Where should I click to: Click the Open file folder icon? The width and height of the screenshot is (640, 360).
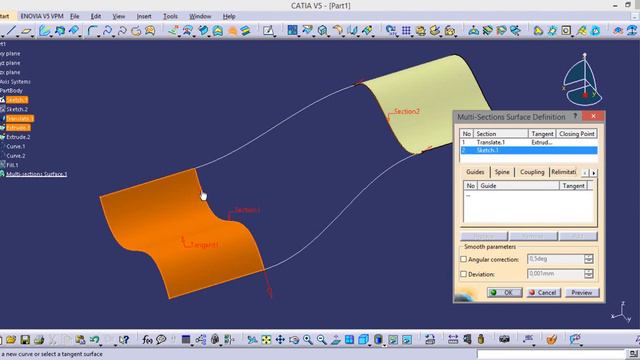click(11, 340)
